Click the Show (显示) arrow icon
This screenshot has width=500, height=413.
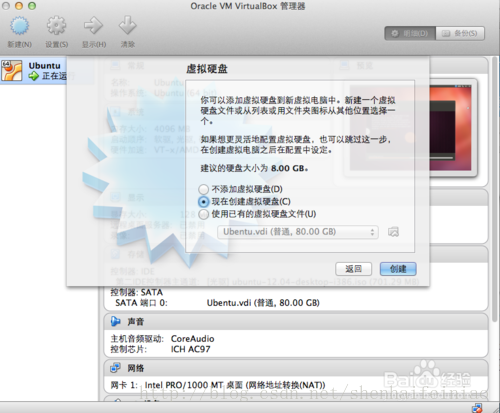(x=93, y=25)
